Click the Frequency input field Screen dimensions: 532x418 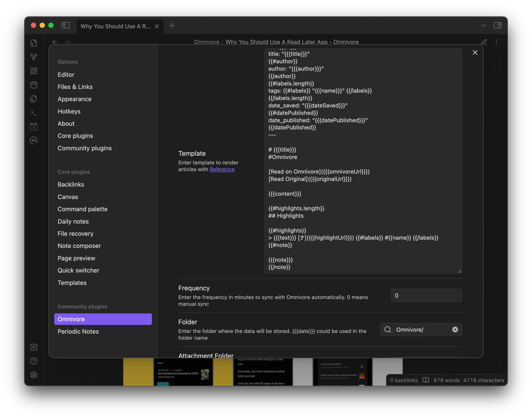(426, 295)
